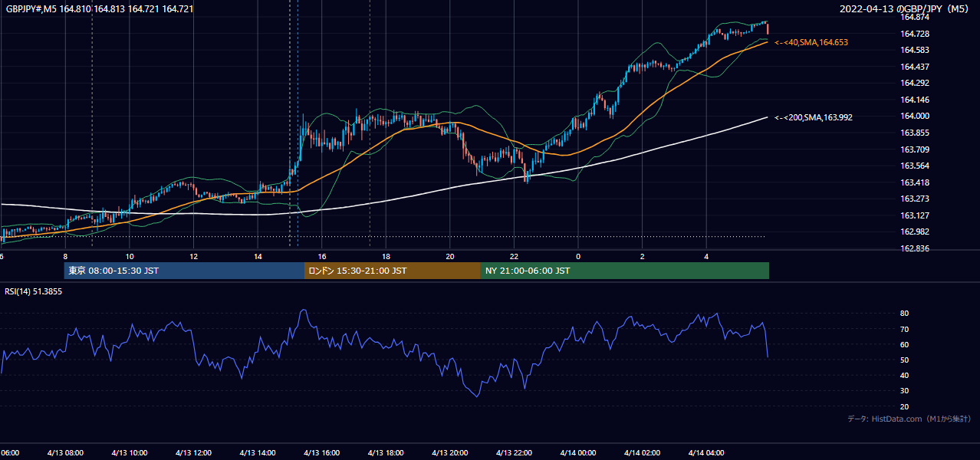This screenshot has width=980, height=460.
Task: Click hour label 18 under the price chart
Action: 386,257
